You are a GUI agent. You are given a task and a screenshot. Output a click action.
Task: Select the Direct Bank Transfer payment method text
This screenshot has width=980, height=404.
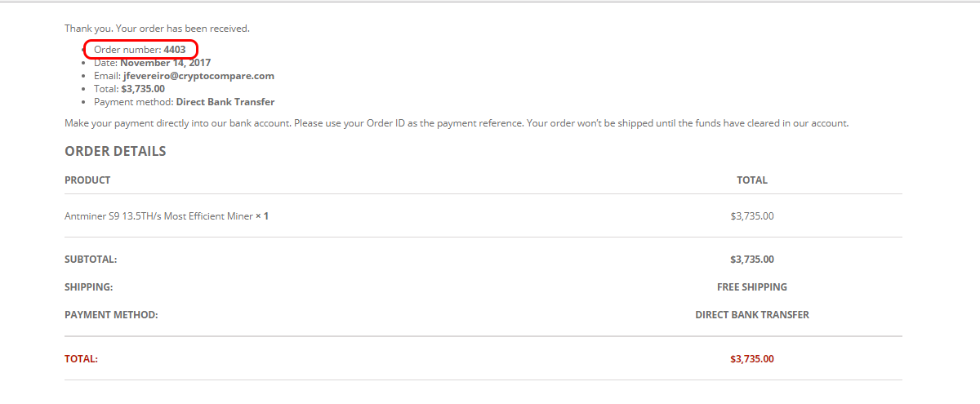(225, 102)
